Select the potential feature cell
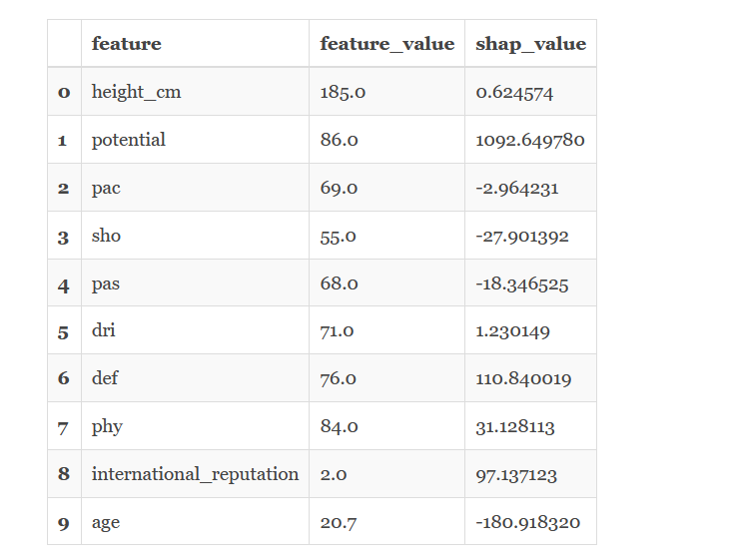Screen dimensions: 735x560 pyautogui.click(x=129, y=140)
